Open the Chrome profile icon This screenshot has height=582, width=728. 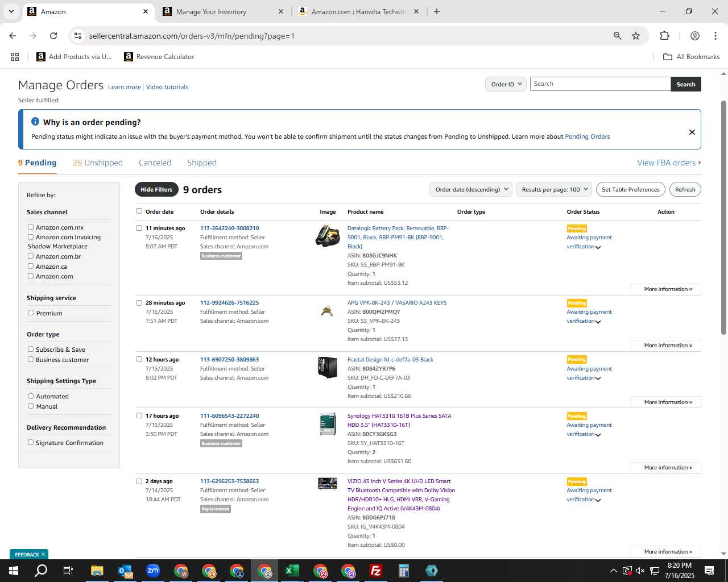click(694, 36)
